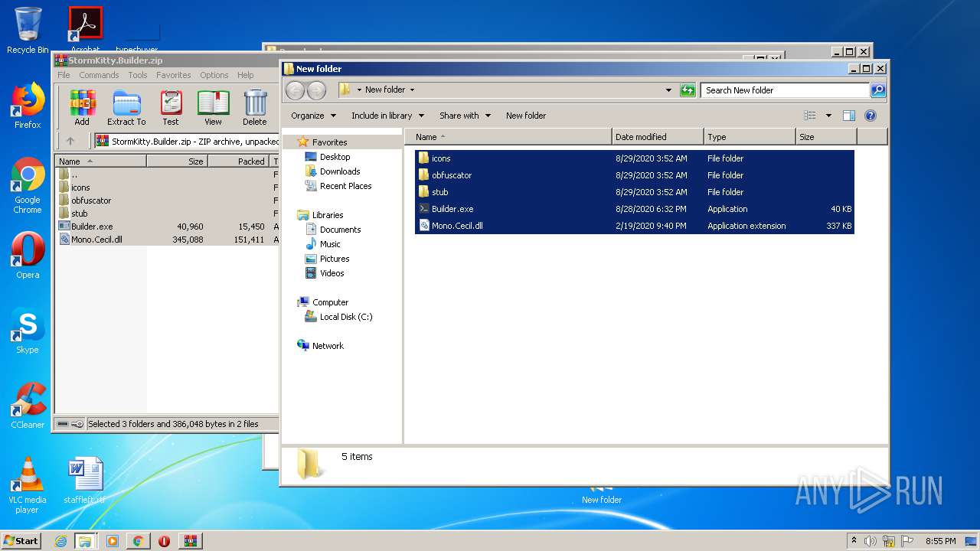Sort Explorer files by Size column
The width and height of the screenshot is (980, 551).
coord(826,137)
